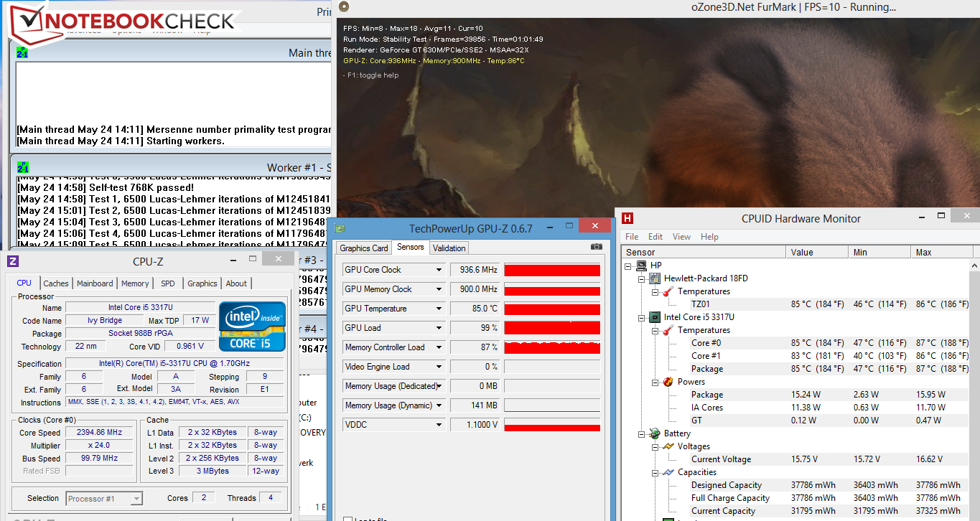Image resolution: width=980 pixels, height=521 pixels.
Task: Click the Hewlett-Packard 18FD motherboard icon
Action: [655, 278]
